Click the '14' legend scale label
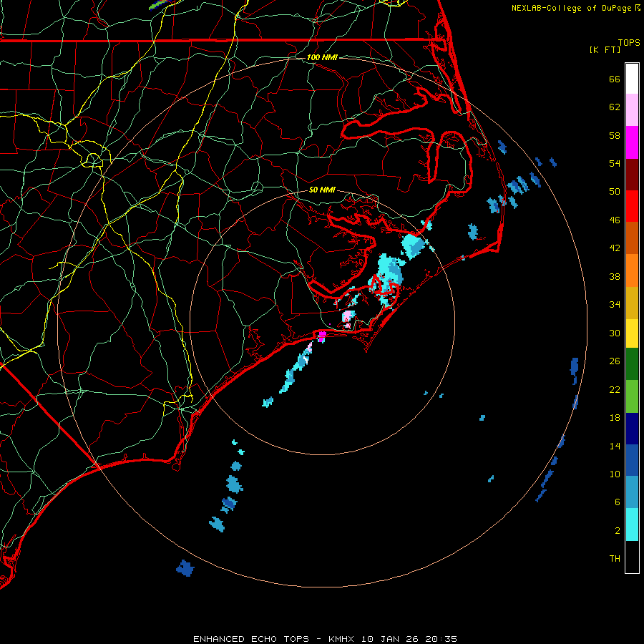Screen dimensions: 644x644 tap(615, 446)
